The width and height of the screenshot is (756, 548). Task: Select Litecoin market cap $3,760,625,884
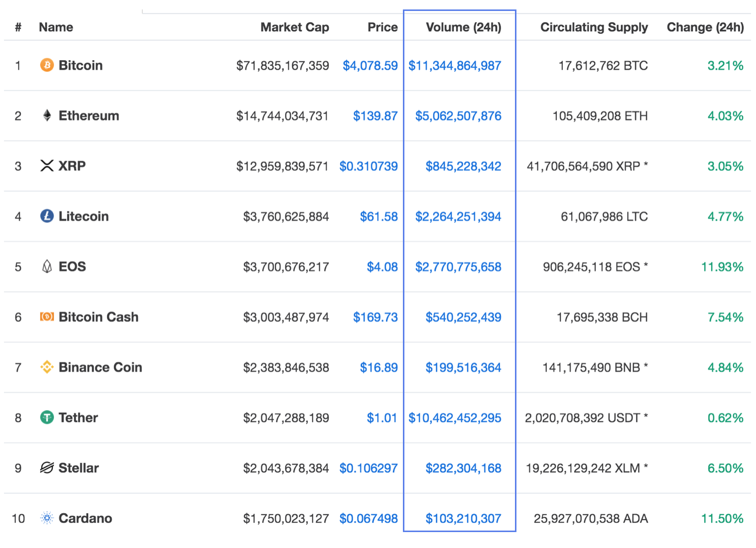[286, 216]
